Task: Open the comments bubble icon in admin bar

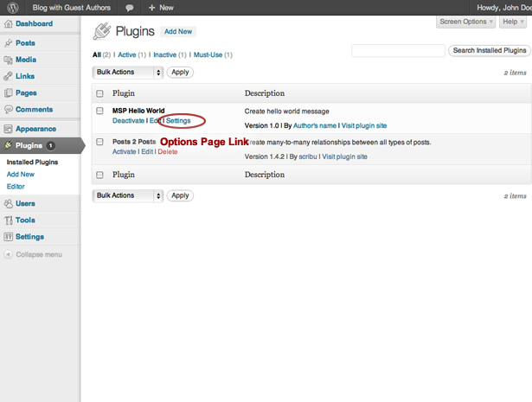Action: (x=129, y=8)
